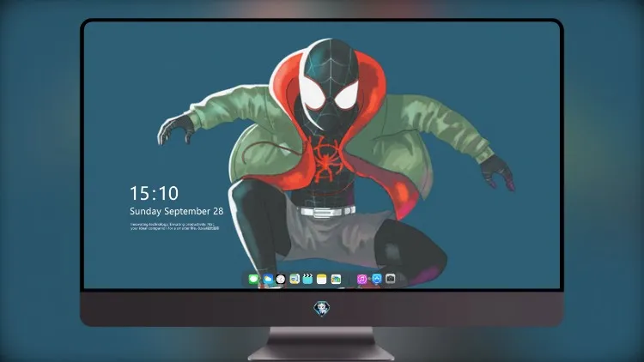
Task: Open the pink iTunes music app
Action: 361,279
